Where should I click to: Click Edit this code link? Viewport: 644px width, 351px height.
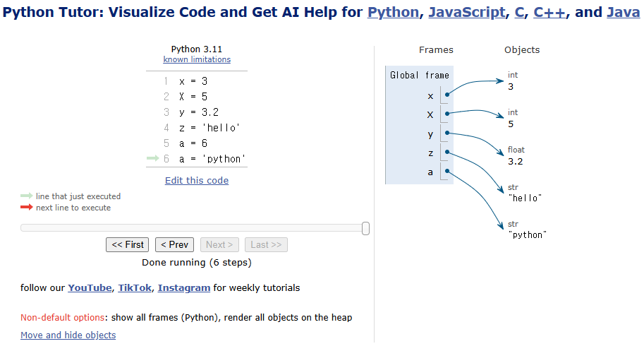coord(197,180)
